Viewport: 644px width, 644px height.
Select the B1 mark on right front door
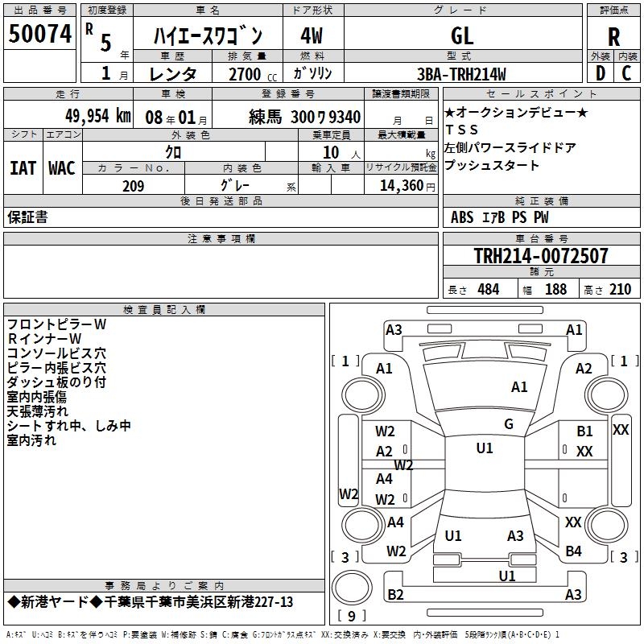coord(584,431)
